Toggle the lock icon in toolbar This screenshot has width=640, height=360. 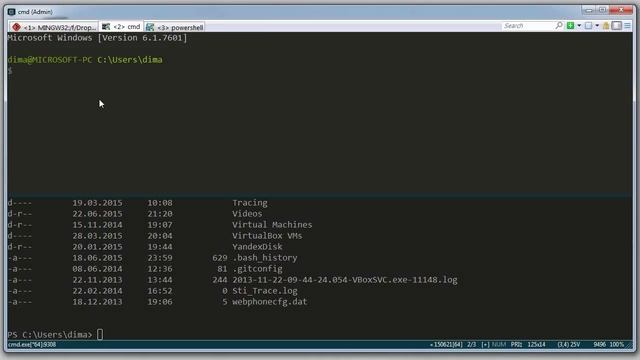tap(606, 26)
